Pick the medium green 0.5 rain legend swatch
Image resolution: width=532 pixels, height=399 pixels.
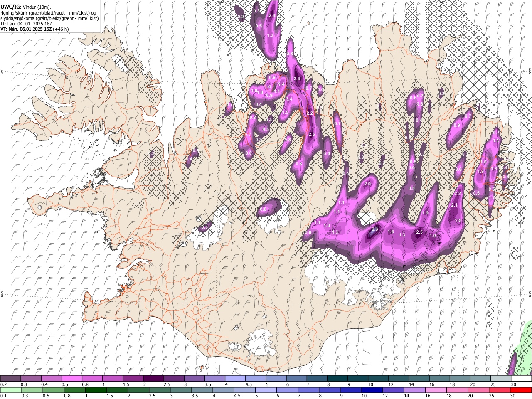(x=53, y=390)
